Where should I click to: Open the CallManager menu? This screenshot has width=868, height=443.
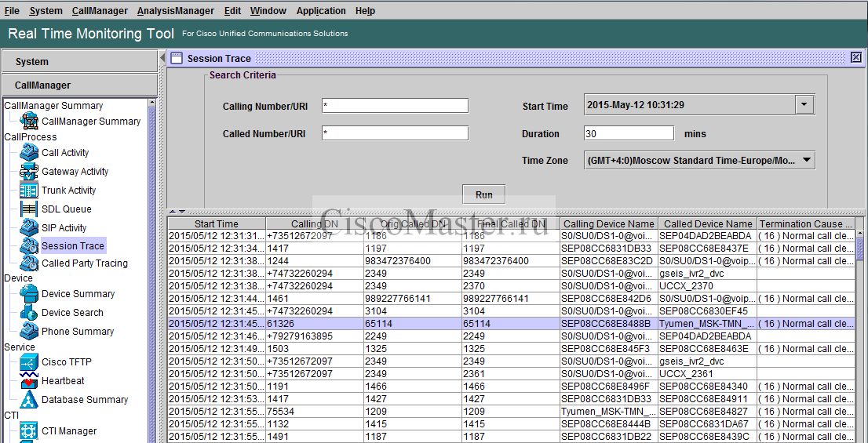point(100,10)
